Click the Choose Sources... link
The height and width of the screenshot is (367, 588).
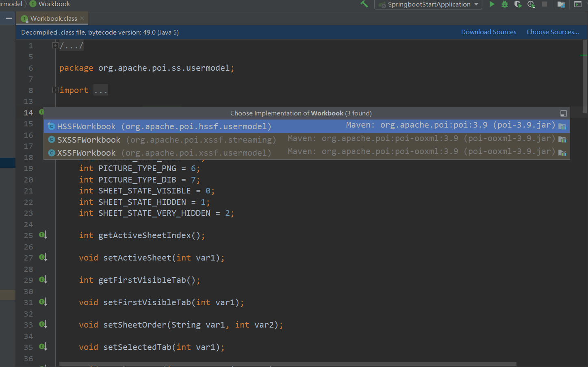coord(553,32)
